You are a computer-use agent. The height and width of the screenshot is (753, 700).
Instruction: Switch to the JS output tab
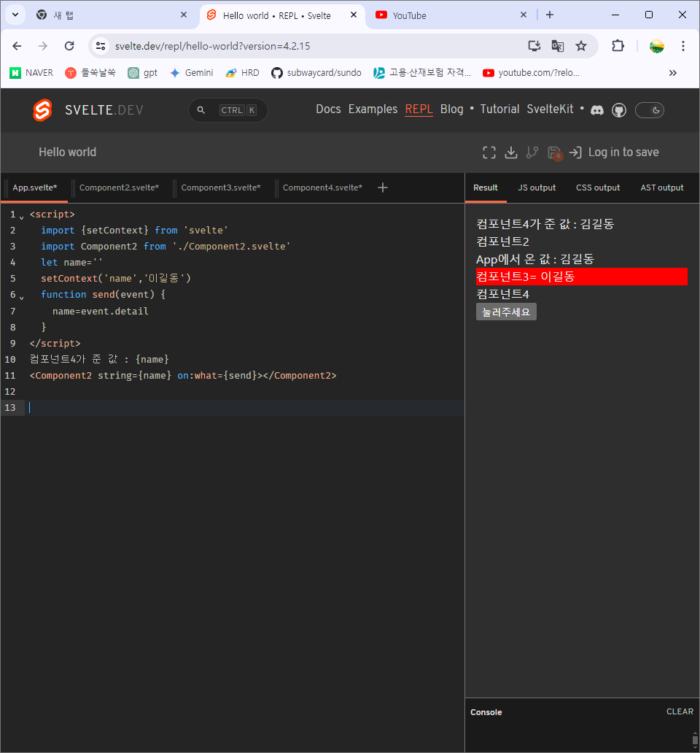click(x=537, y=188)
